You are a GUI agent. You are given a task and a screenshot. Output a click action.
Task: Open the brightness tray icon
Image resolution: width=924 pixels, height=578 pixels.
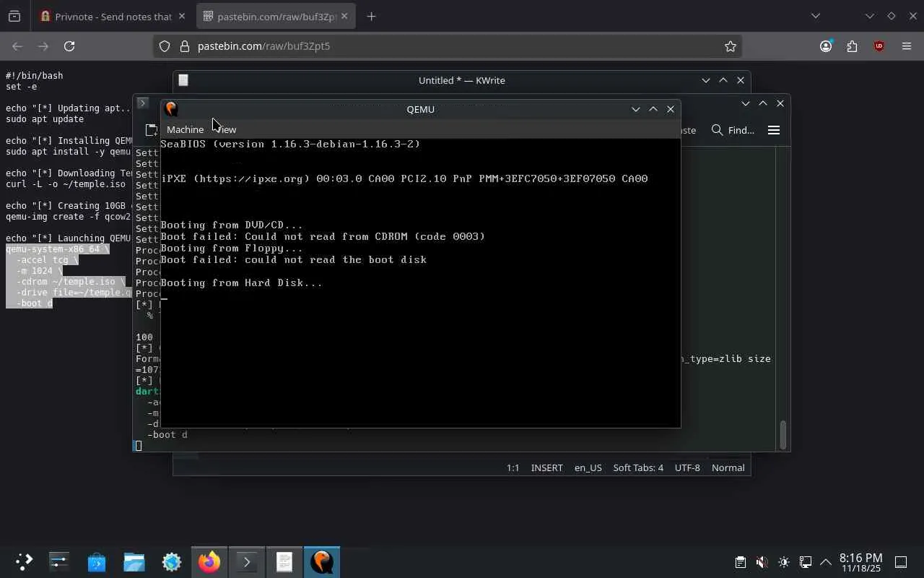click(784, 562)
